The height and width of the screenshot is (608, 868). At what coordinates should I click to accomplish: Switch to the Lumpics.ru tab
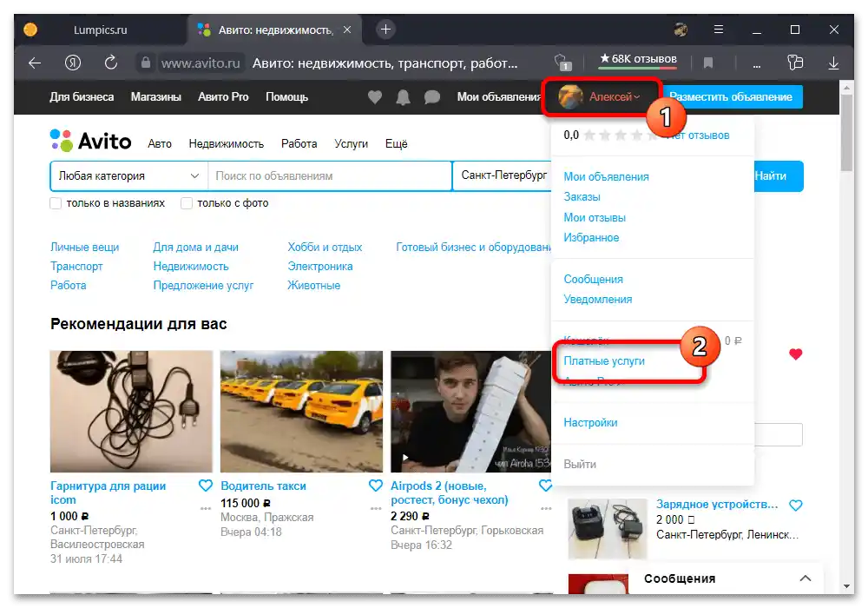tap(100, 30)
